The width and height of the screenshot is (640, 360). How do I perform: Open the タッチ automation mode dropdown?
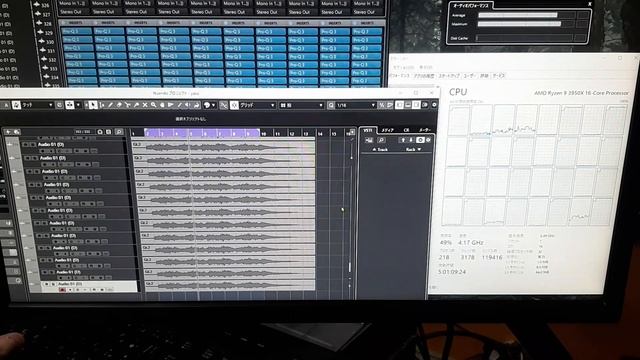click(51, 105)
